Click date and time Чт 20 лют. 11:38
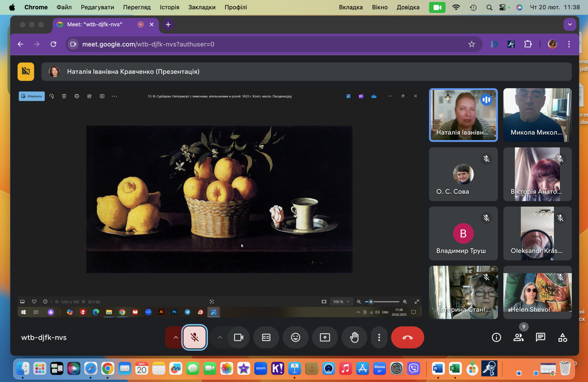The height and width of the screenshot is (382, 588). click(x=555, y=7)
